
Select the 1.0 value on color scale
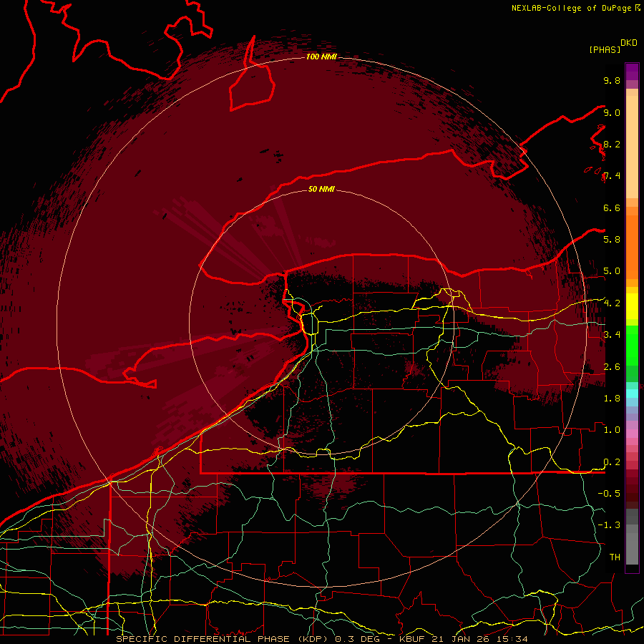(612, 429)
